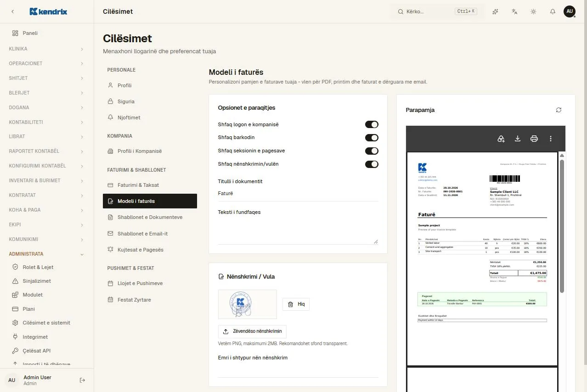Screen dimensions: 587x392
Task: Expand the KONTABILITETI sidebar section
Action: [47, 122]
